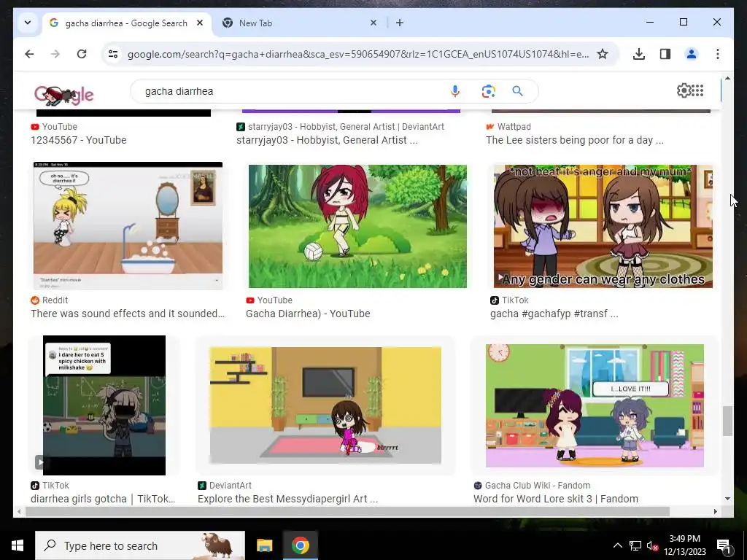Go forward to the next page
This screenshot has width=747, height=560.
[x=55, y=54]
